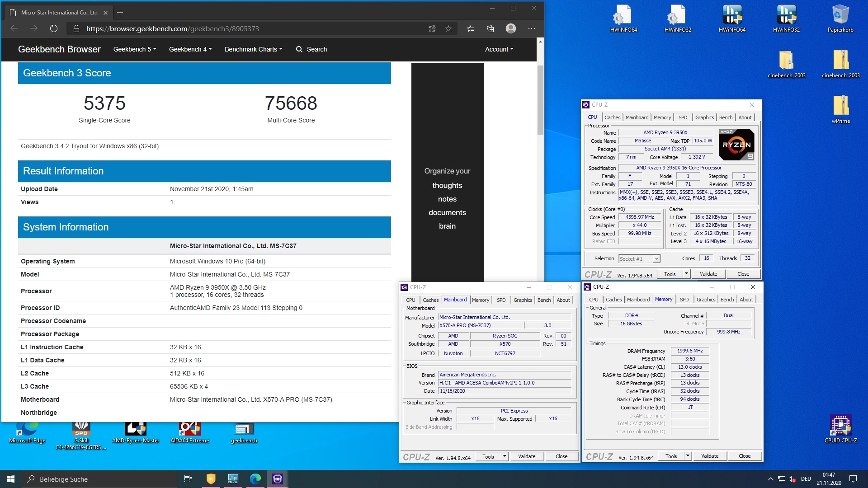Screen dimensions: 868x488
Task: Click the Search link in Geekbench navbar
Action: 311,49
